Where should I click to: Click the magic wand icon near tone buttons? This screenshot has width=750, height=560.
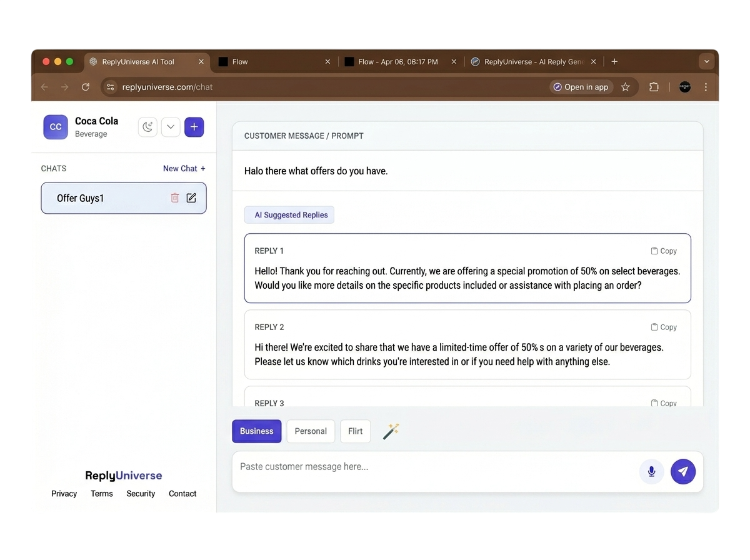point(391,431)
